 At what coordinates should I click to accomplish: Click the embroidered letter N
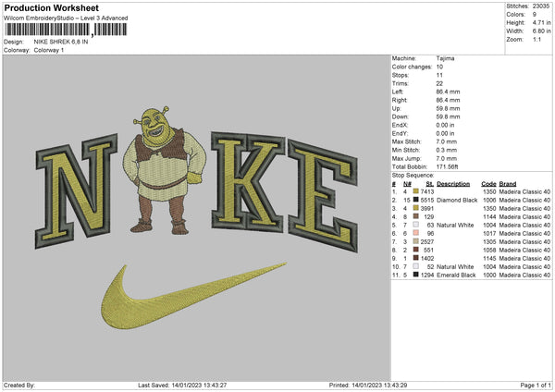tap(76, 190)
